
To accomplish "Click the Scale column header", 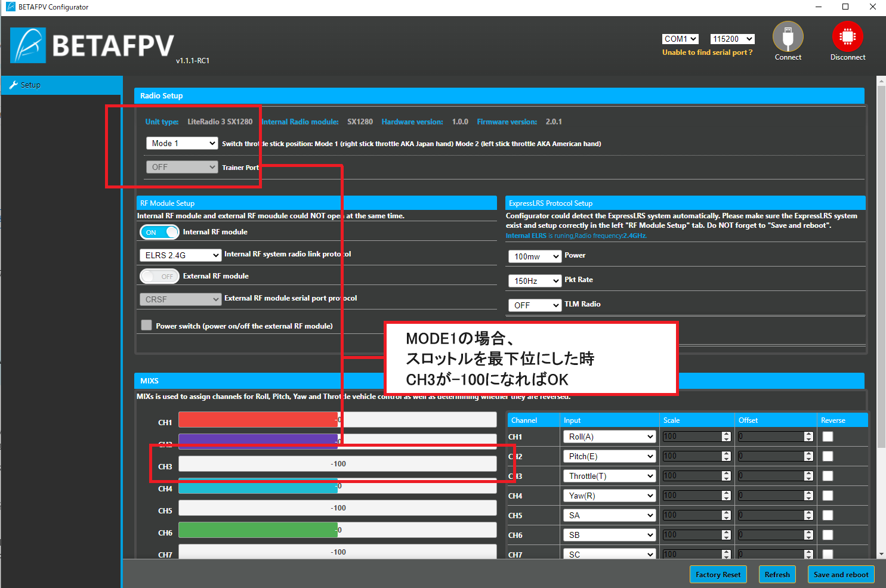I will point(671,420).
